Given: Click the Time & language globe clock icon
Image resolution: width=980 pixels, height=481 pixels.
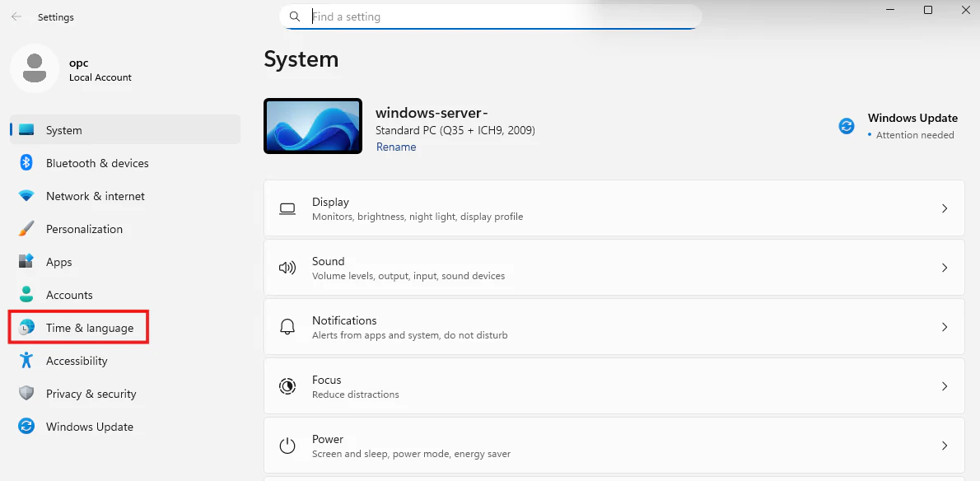Looking at the screenshot, I should pos(26,328).
